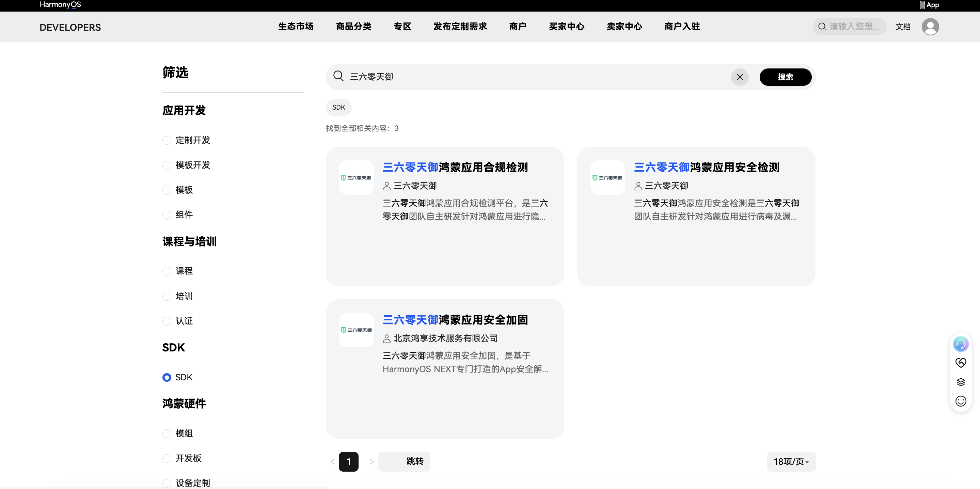Remove the SDK filter chip
980x489 pixels.
coord(338,107)
